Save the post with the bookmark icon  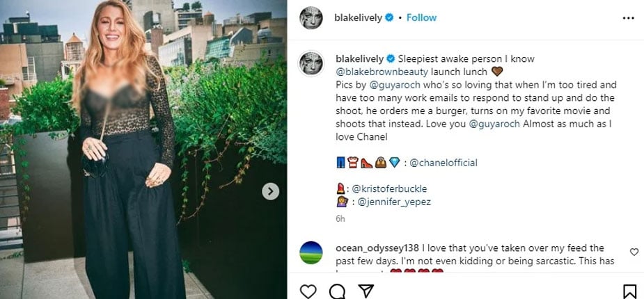629,289
